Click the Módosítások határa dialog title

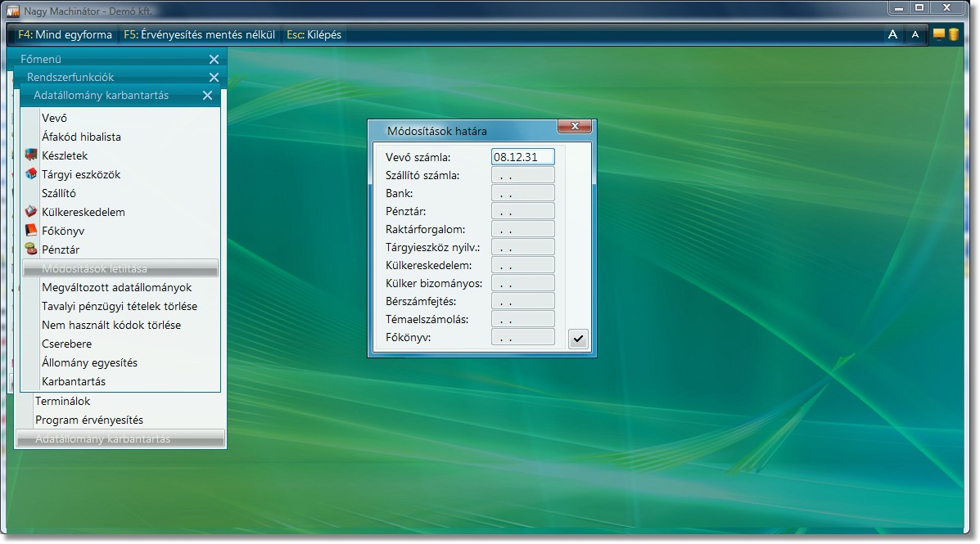(436, 131)
